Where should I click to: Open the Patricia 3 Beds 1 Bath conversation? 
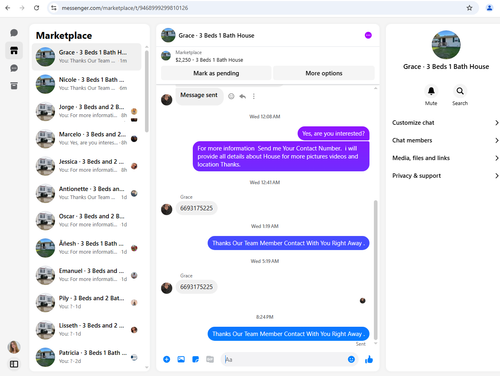[x=87, y=357]
